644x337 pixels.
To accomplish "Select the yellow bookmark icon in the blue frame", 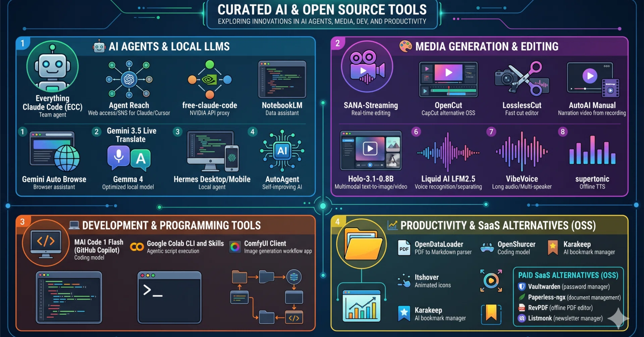I will coord(491,314).
